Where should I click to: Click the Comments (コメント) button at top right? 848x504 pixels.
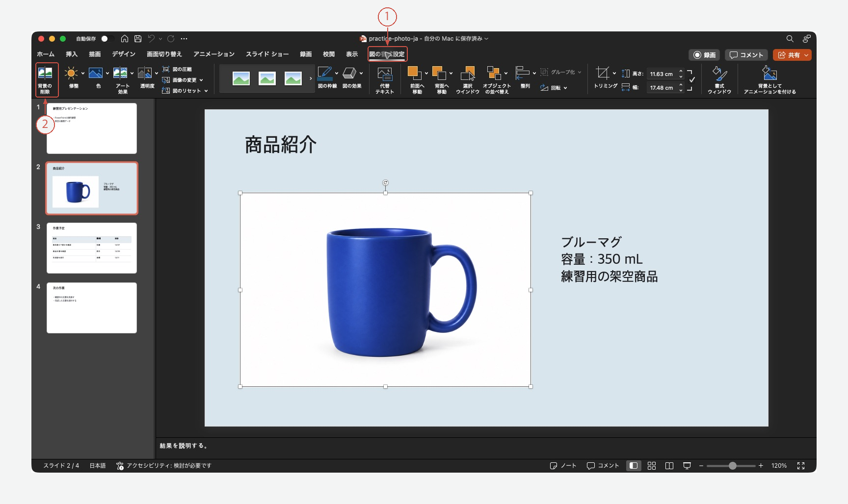[x=746, y=55]
